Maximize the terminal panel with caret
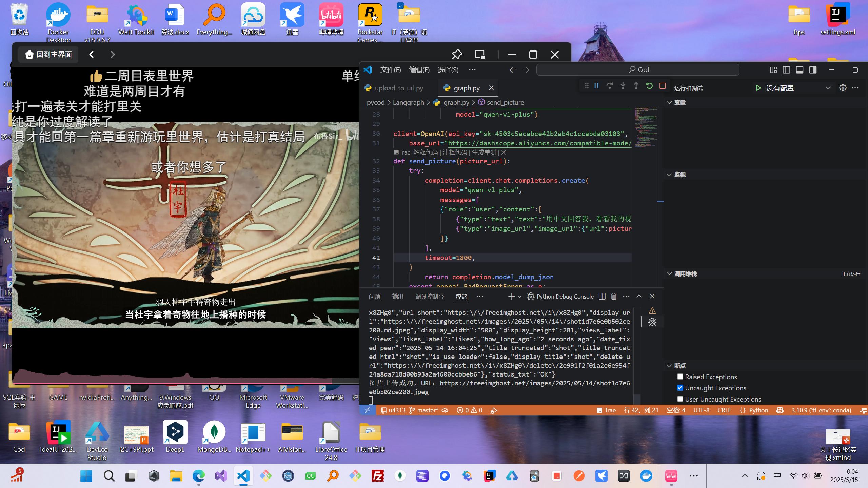This screenshot has width=868, height=488. [x=639, y=297]
